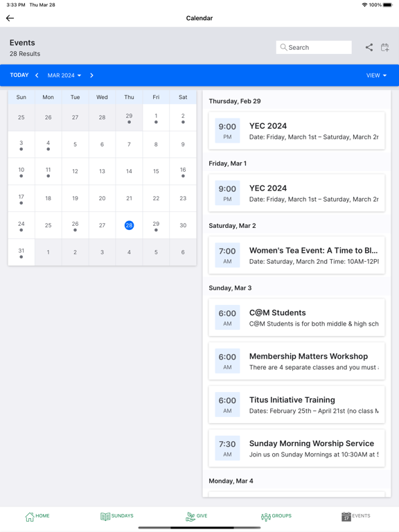The image size is (399, 532).
Task: Go back using the back arrow
Action: coord(10,18)
